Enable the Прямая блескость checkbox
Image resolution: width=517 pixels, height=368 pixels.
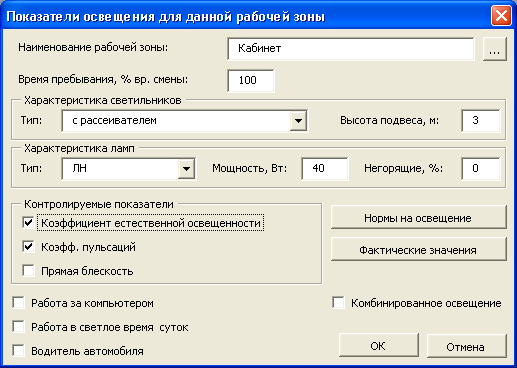click(x=28, y=271)
